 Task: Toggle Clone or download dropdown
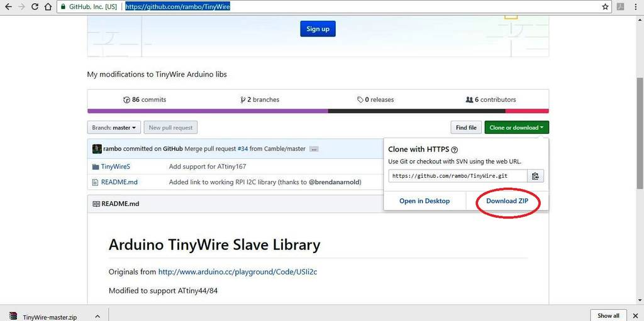click(516, 128)
